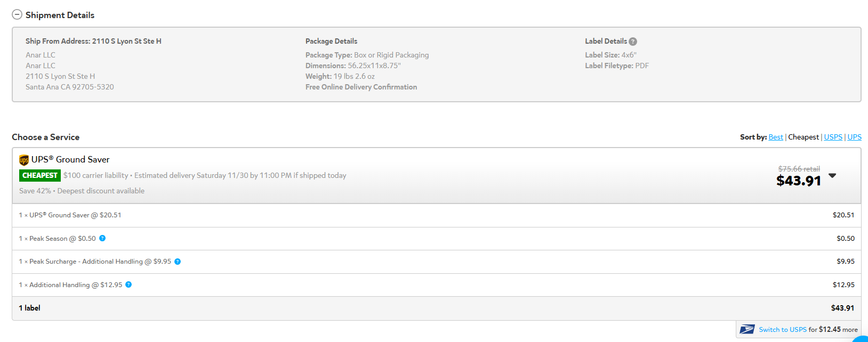The width and height of the screenshot is (868, 342).
Task: Sort services by Best
Action: [776, 137]
